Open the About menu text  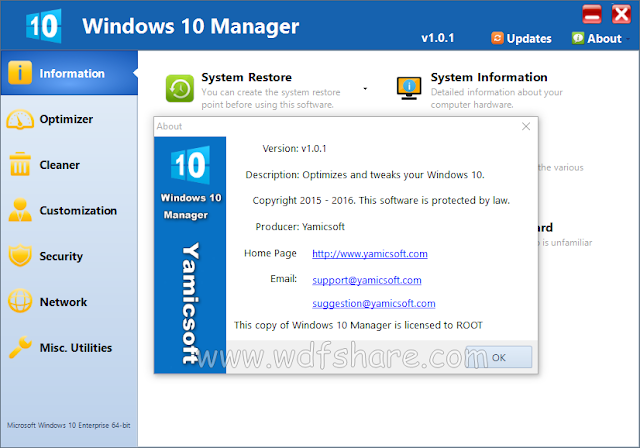pyautogui.click(x=604, y=39)
